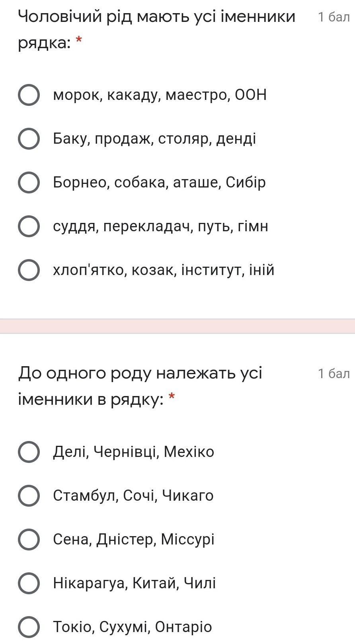Click the red asterisk after 'іменники в рядку:'
The width and height of the screenshot is (355, 644).
pos(172,397)
